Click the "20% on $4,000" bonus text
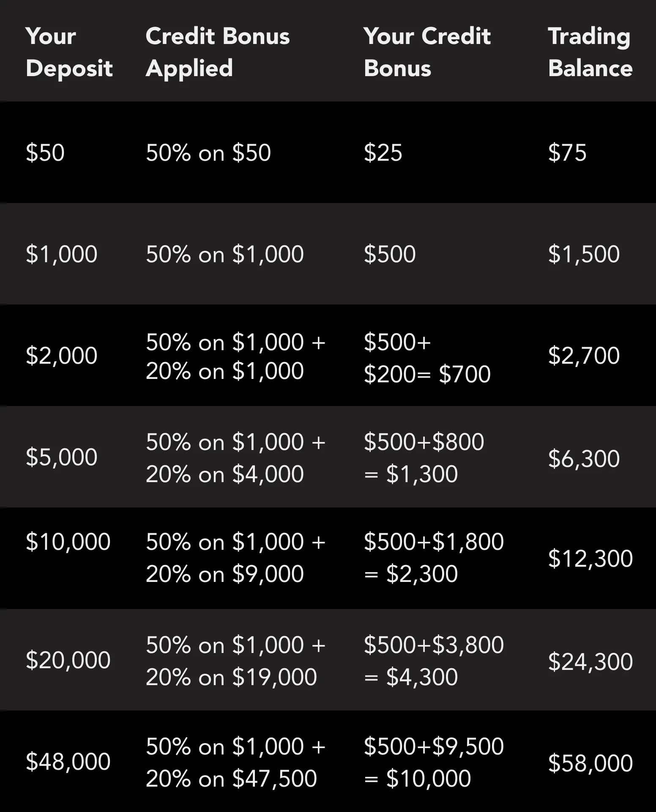Image resolution: width=656 pixels, height=812 pixels. coord(224,474)
